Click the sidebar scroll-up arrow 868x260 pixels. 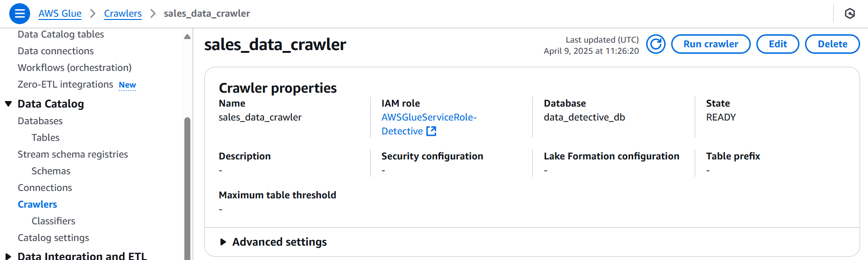(x=187, y=37)
